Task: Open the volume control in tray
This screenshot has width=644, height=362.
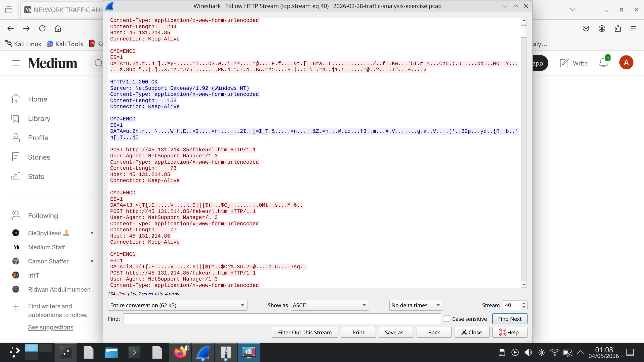Action: (x=528, y=352)
